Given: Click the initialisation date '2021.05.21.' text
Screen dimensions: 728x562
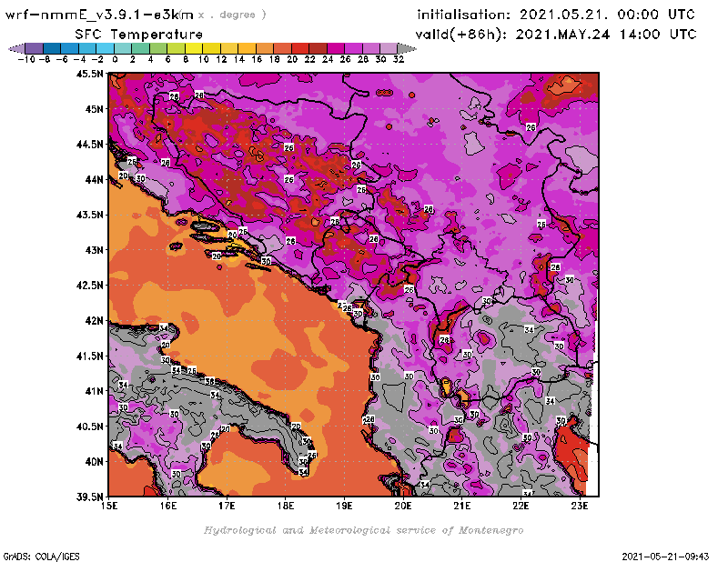Looking at the screenshot, I should coord(563,15).
